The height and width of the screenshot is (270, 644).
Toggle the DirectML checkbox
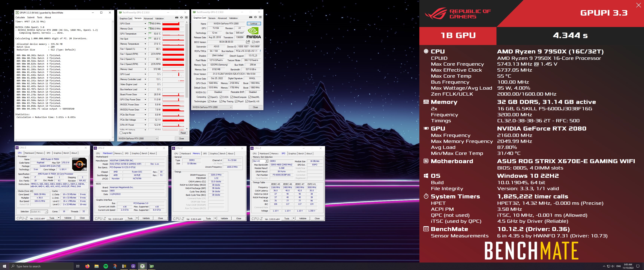[x=250, y=97]
